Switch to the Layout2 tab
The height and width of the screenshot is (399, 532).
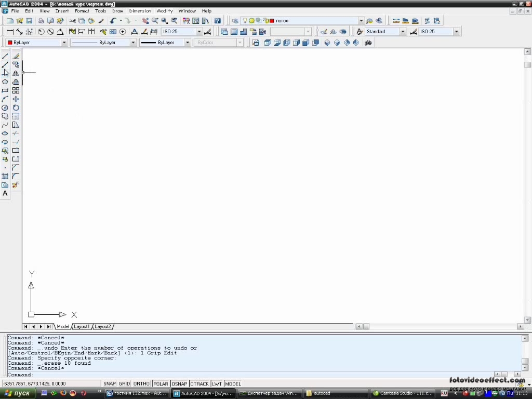tap(102, 326)
